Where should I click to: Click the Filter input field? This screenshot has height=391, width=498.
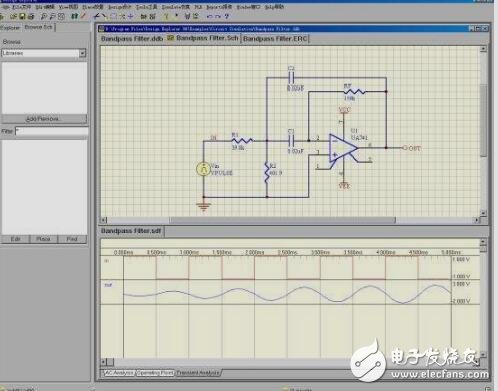click(52, 131)
